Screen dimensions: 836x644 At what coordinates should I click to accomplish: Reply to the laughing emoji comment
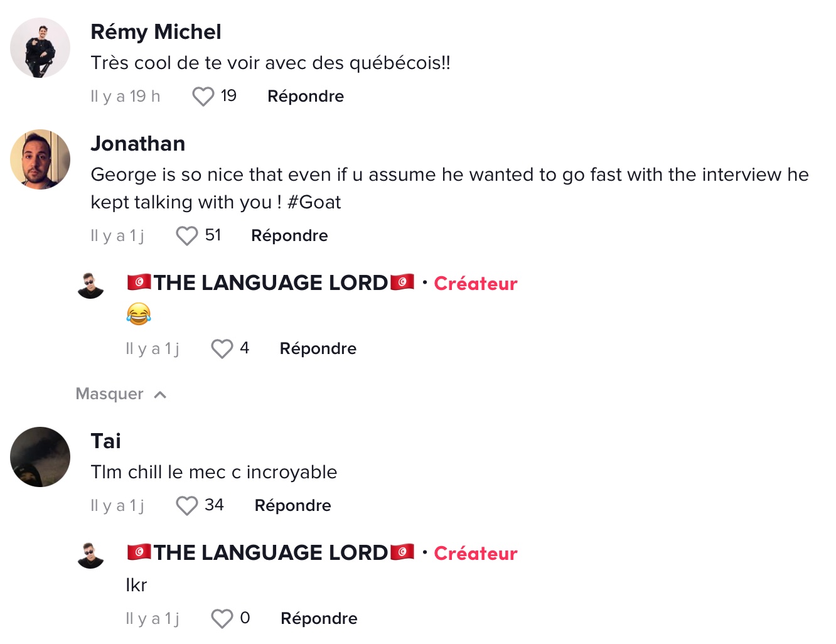[318, 349]
